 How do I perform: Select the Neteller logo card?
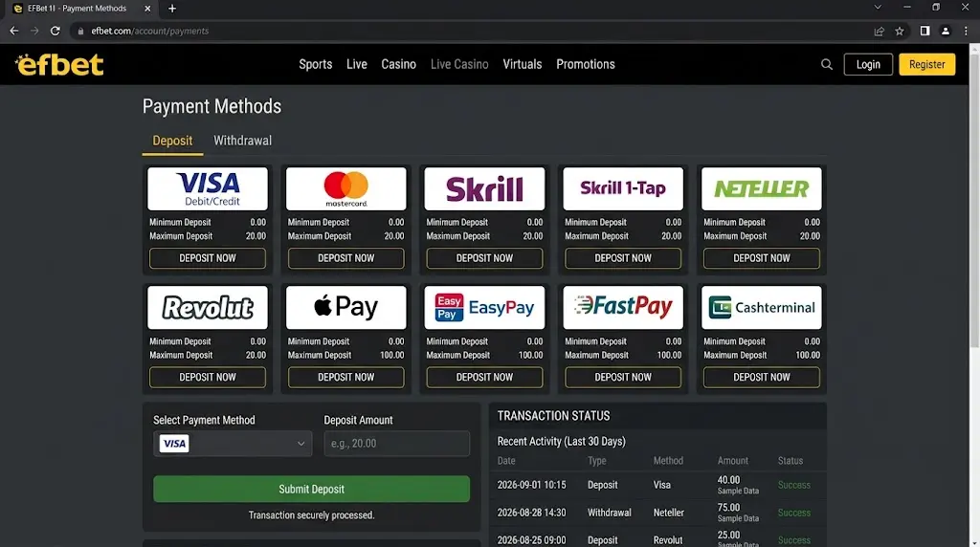[x=761, y=188]
